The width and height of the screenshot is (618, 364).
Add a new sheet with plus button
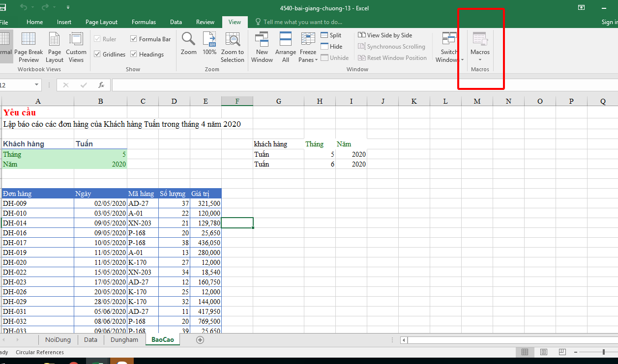(x=200, y=340)
